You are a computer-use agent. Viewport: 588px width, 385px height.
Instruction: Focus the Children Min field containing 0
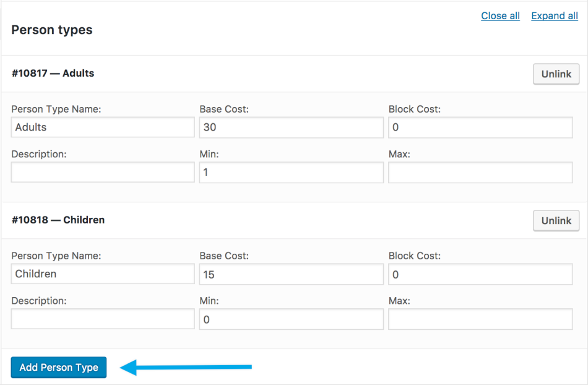click(x=291, y=319)
